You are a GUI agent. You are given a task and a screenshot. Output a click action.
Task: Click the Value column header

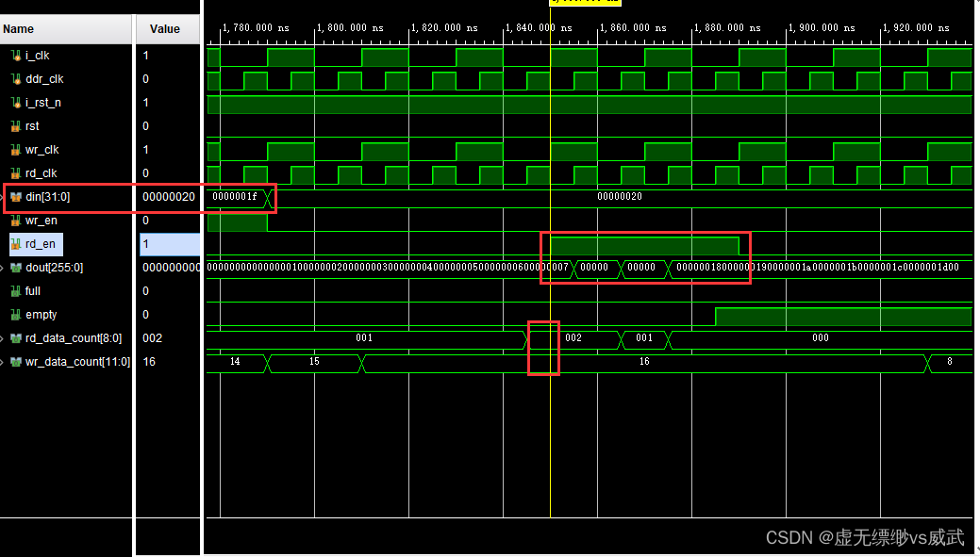click(167, 29)
